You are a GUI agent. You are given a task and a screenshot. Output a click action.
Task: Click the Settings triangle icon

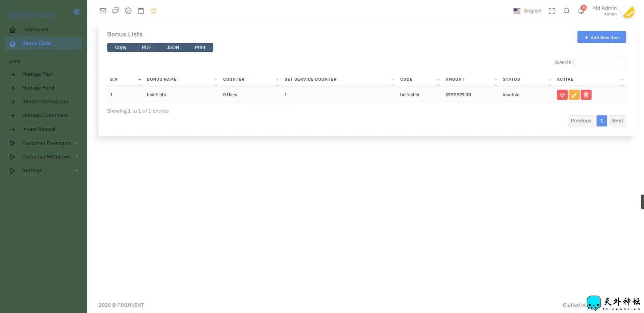click(x=12, y=171)
